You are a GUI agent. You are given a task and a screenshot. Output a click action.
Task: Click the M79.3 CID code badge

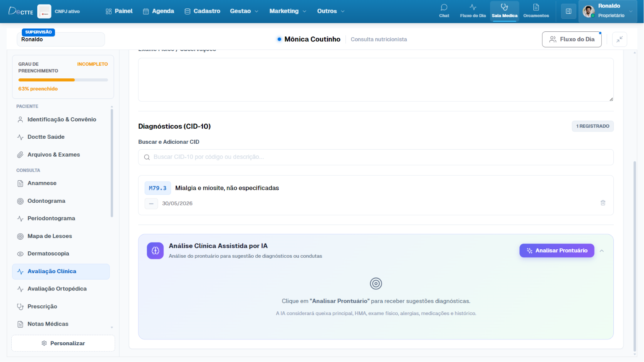click(x=158, y=188)
